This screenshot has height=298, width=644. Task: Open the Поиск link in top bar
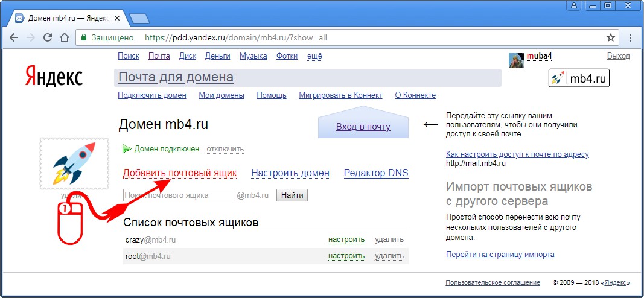128,56
